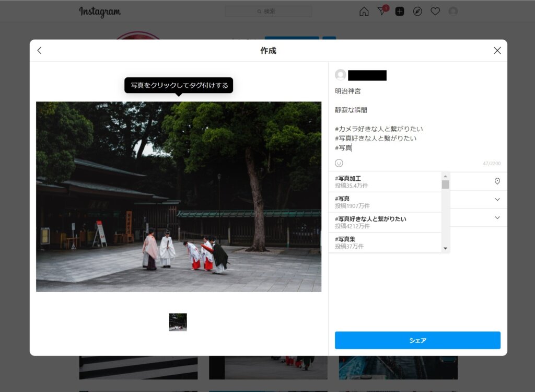Select suggestion #写真好きな人と繋がりたい 投稿4212万件

click(x=385, y=222)
